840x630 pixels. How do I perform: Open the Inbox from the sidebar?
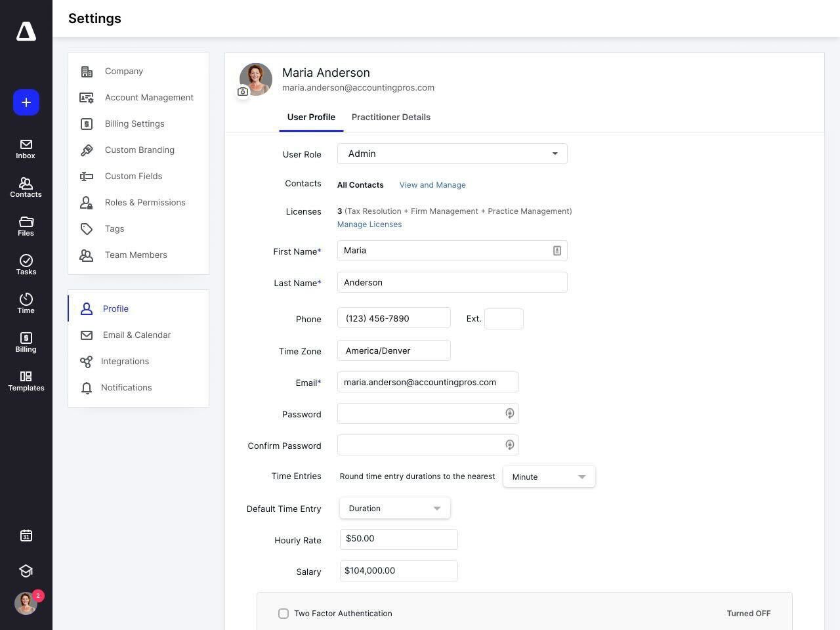[26, 149]
